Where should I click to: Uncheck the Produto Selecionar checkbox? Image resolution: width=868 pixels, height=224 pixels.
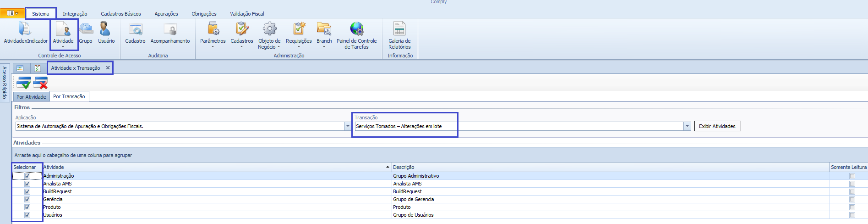[x=27, y=207]
